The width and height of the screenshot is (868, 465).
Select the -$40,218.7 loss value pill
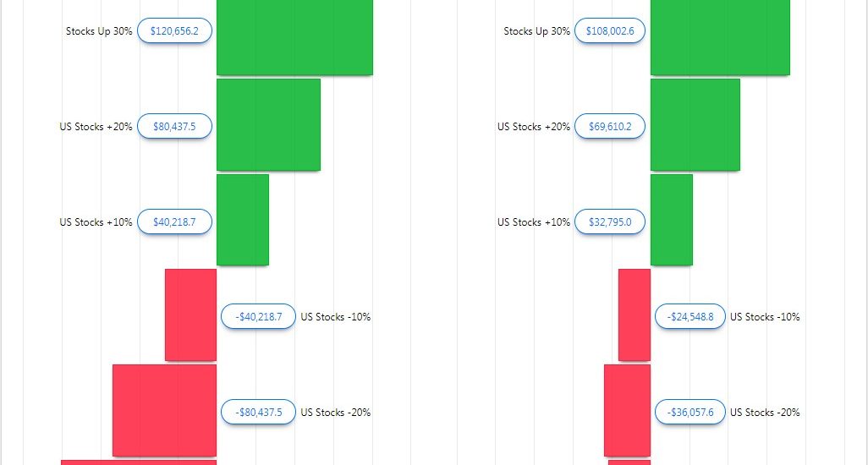[x=259, y=317]
